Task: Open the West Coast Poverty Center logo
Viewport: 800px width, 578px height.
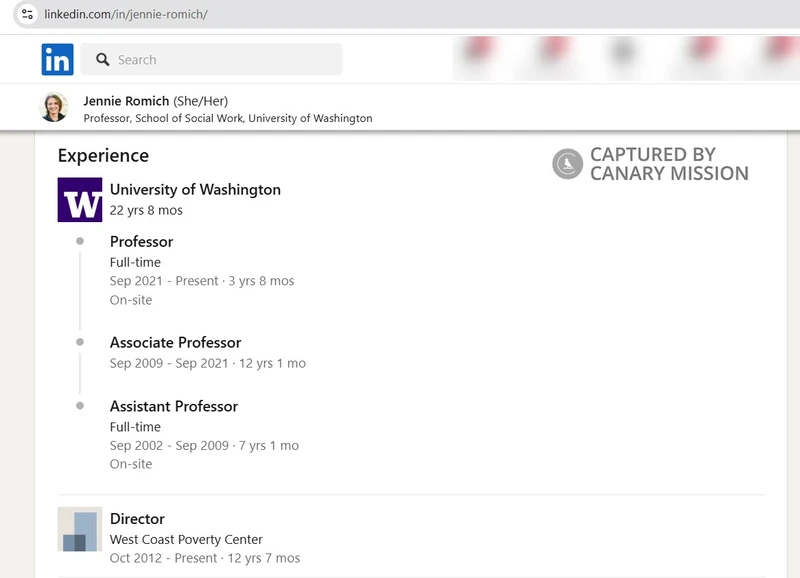Action: point(80,529)
